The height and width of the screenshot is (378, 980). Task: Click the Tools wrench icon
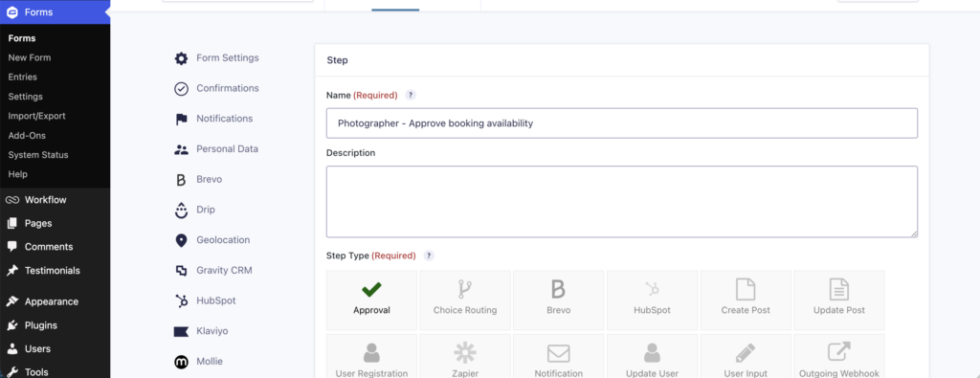tap(11, 372)
